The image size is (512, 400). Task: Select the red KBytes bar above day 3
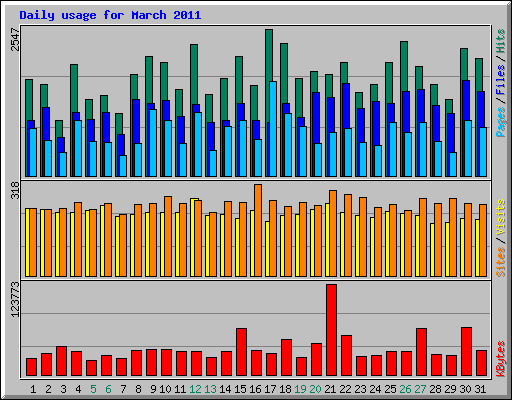pyautogui.click(x=61, y=361)
